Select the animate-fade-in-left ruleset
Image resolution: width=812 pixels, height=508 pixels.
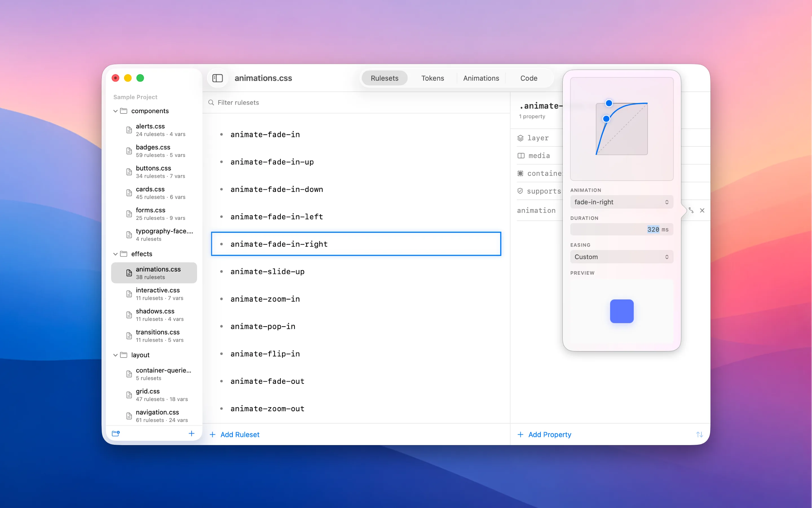coord(356,217)
